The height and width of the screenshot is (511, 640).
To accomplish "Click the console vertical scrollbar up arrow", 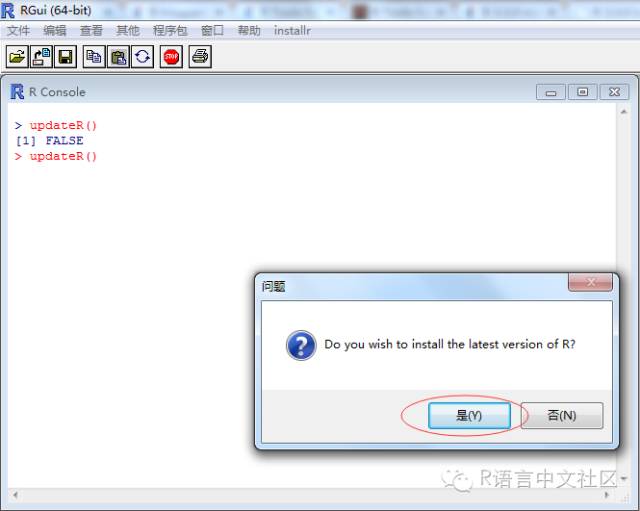I will click(x=624, y=111).
